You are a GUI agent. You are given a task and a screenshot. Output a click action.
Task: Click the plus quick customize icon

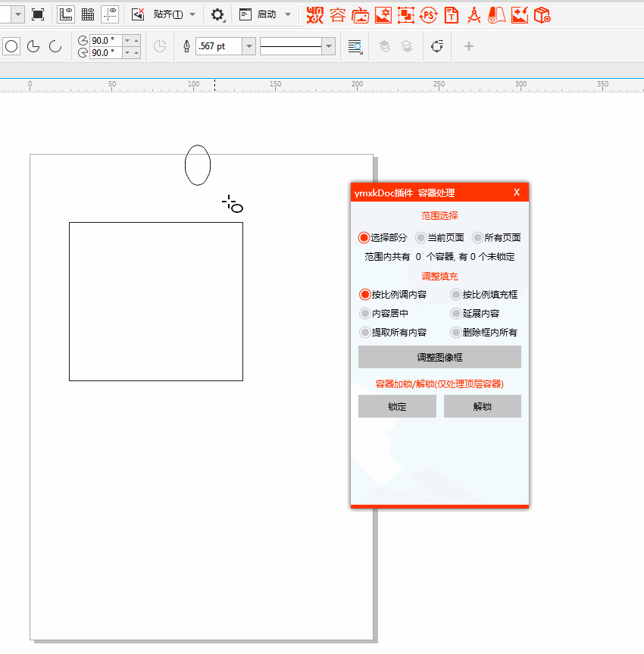point(469,46)
